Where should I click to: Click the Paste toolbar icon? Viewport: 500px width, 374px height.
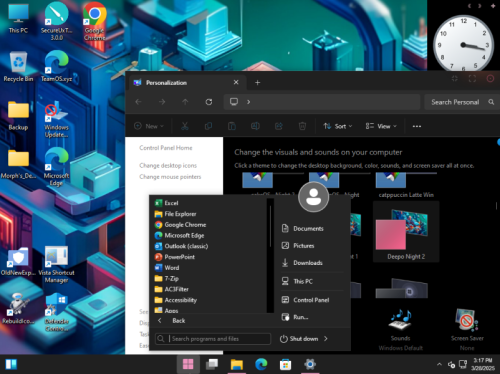[x=232, y=126]
